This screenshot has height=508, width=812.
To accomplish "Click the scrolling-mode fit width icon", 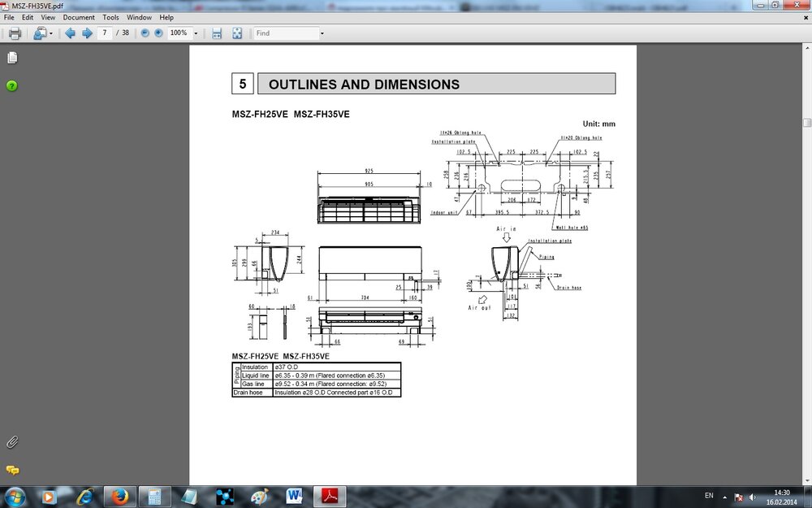I will click(x=217, y=33).
